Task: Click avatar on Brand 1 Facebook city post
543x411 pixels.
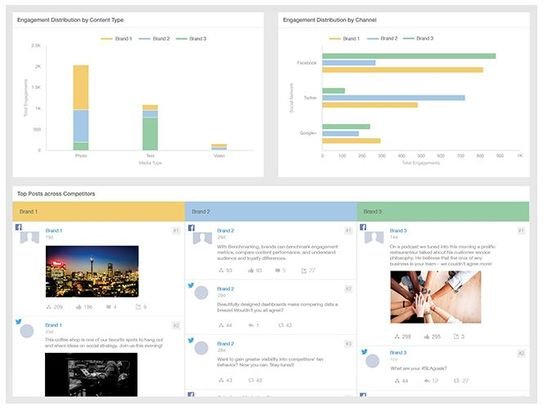Action: [29, 237]
